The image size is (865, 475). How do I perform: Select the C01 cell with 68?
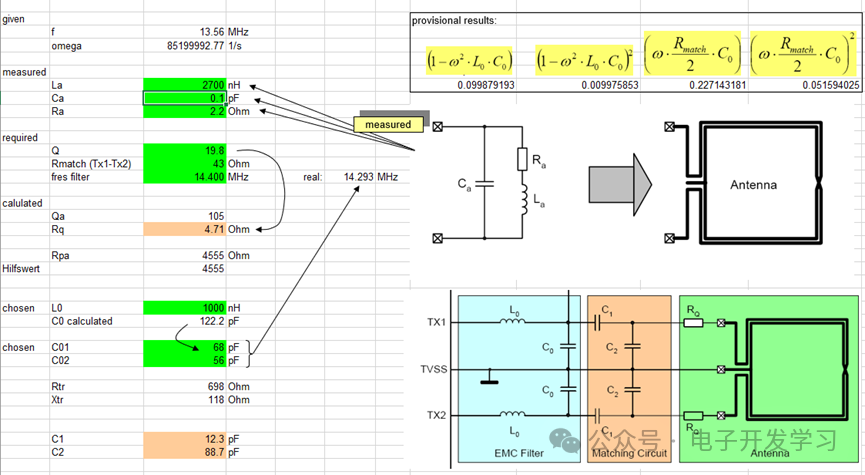click(x=185, y=346)
